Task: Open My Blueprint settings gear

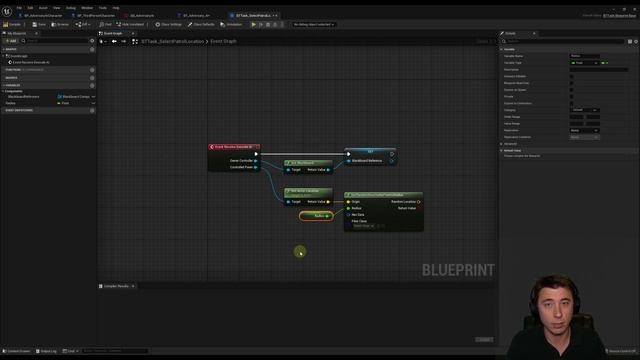Action: (92, 41)
